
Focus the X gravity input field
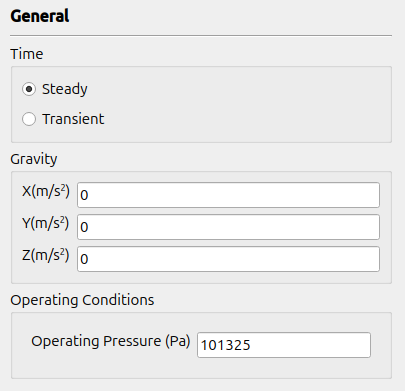coord(228,195)
